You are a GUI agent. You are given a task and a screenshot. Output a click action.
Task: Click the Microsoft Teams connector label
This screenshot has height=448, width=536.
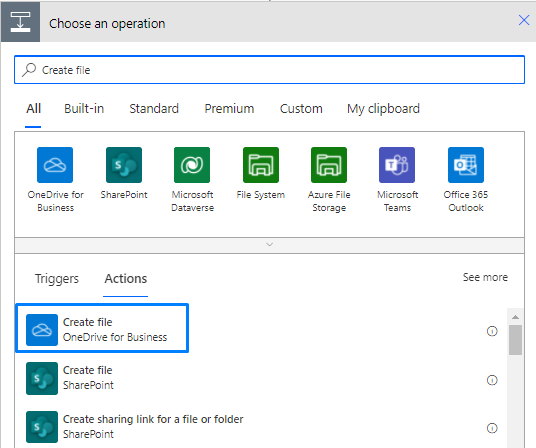[397, 201]
